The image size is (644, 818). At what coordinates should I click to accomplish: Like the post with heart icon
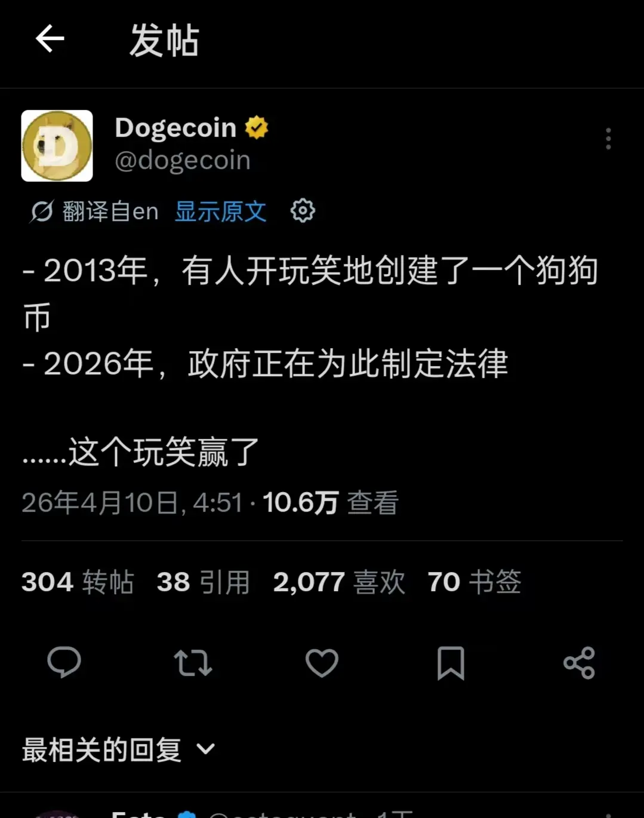[322, 663]
